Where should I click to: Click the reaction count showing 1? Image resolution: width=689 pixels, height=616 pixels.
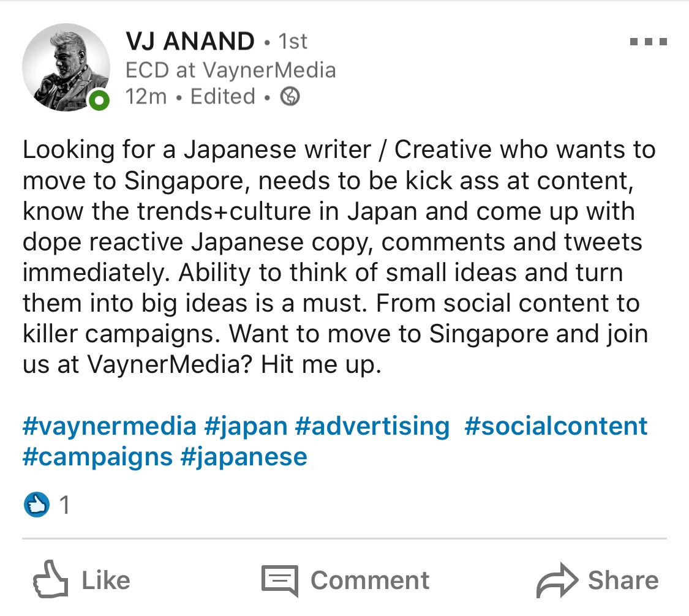(x=64, y=505)
